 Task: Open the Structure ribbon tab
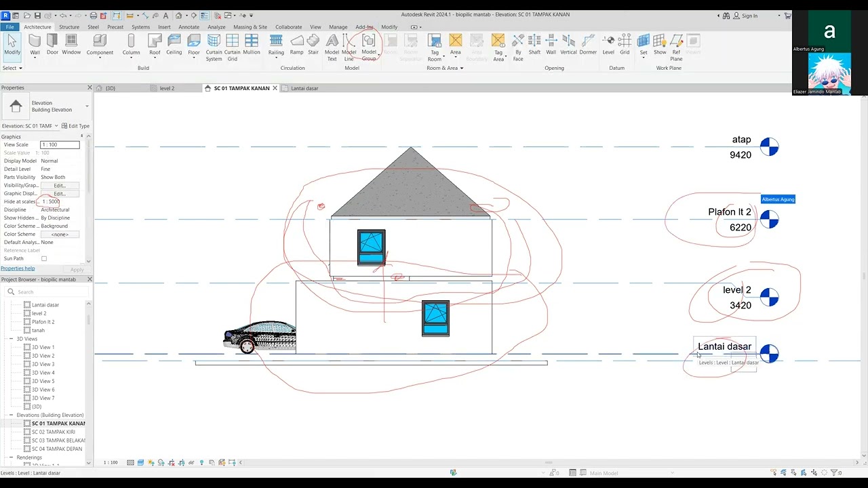click(69, 27)
